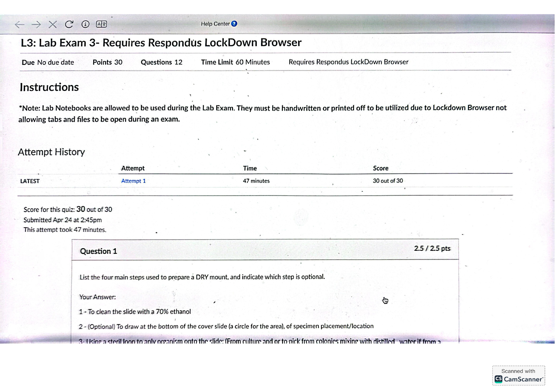555x392 pixels.
Task: Click the CamScanner CS logo
Action: coord(498,379)
